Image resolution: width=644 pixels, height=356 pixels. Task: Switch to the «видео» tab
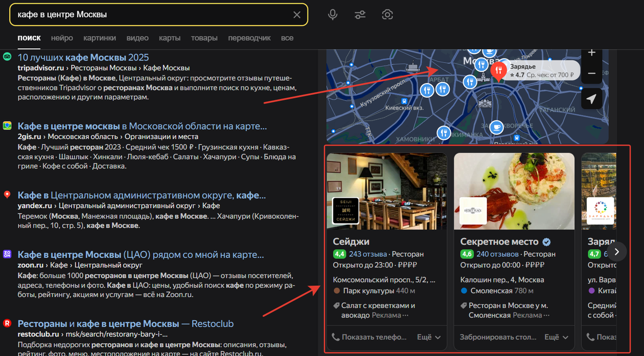(137, 38)
